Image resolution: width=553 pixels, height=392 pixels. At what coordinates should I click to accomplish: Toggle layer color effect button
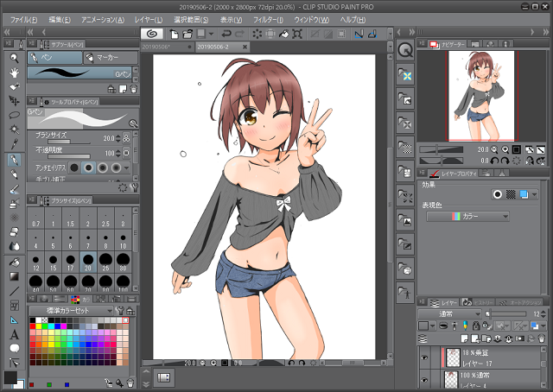click(524, 194)
